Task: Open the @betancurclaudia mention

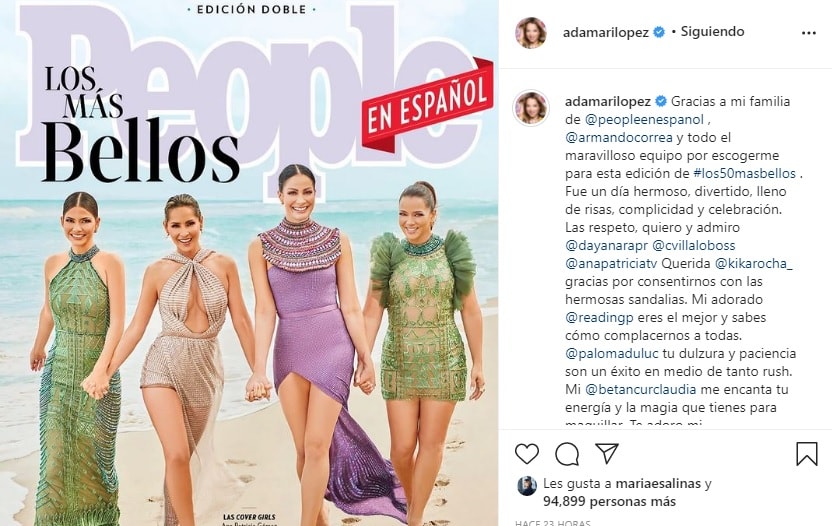Action: (640, 390)
